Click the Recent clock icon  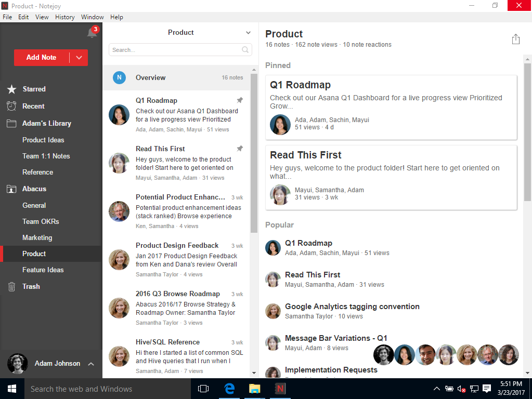pos(11,106)
